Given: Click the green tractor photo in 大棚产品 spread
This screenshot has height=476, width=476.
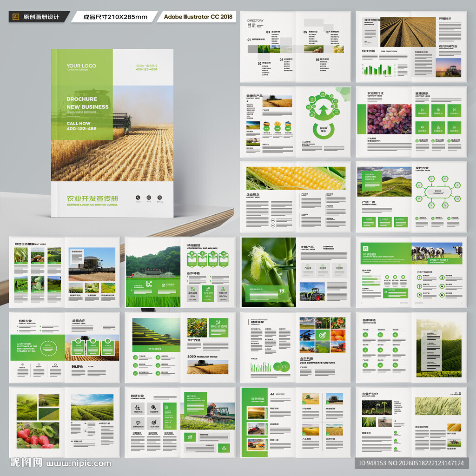Looking at the screenshot, I should point(312,292).
